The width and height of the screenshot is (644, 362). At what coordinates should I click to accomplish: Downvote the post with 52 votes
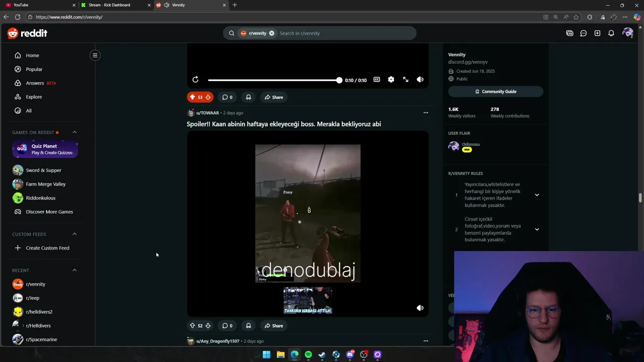click(208, 325)
